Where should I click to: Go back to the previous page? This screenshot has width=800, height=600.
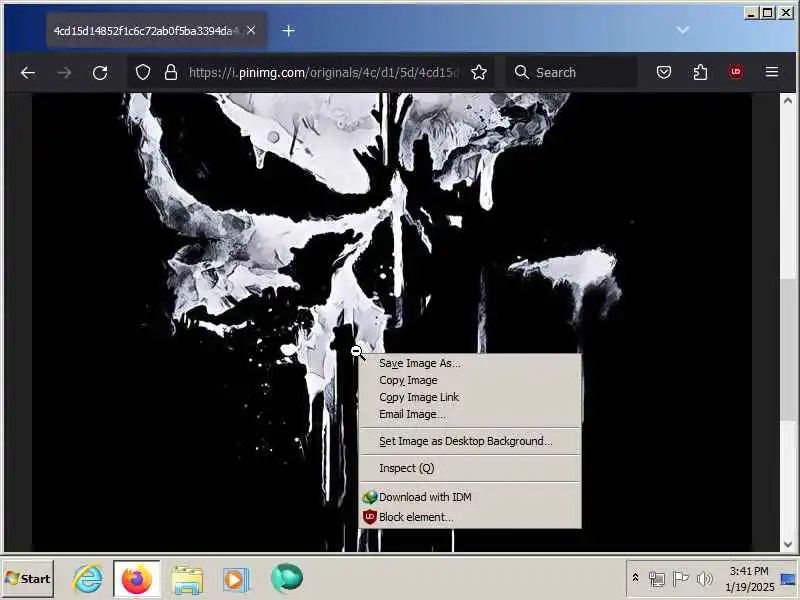coord(28,73)
